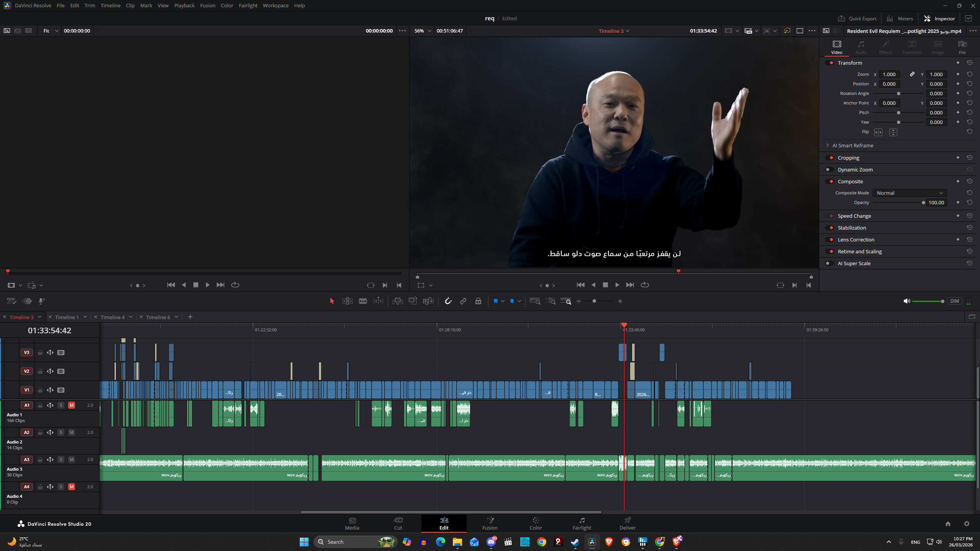Image resolution: width=980 pixels, height=551 pixels.
Task: Toggle the Linked Selection chain icon
Action: 463,301
